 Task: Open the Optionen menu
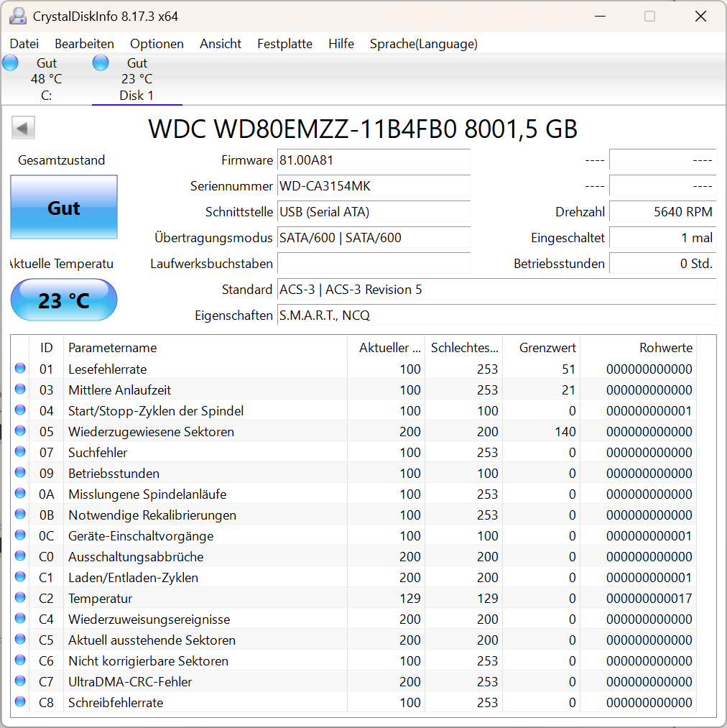tap(157, 44)
